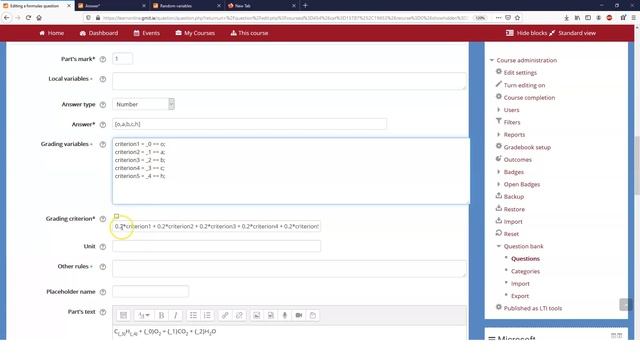Open a new browser tab with plus
This screenshot has width=640, height=360.
305,6
